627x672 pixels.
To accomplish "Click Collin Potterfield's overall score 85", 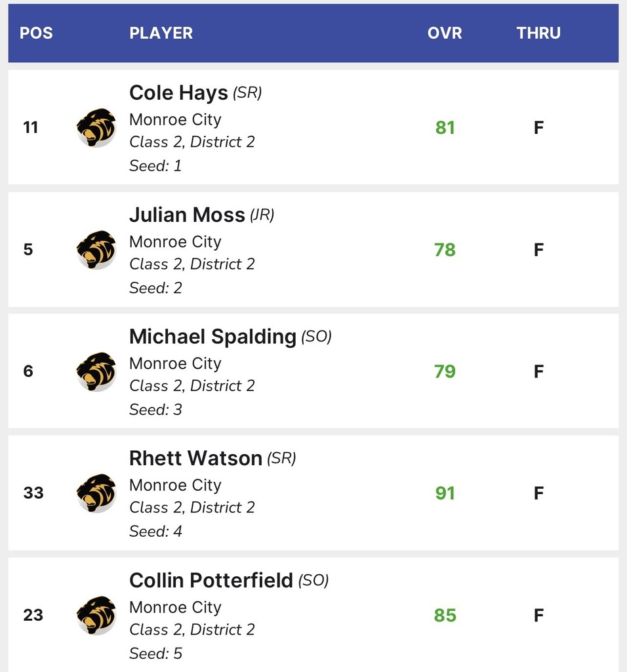I will 445,615.
